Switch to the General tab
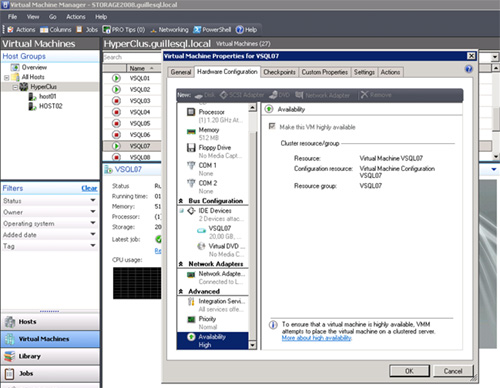The image size is (500, 388). [181, 72]
